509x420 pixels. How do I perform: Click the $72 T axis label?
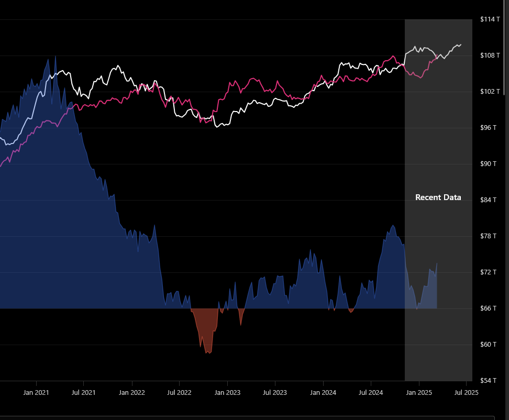[488, 272]
